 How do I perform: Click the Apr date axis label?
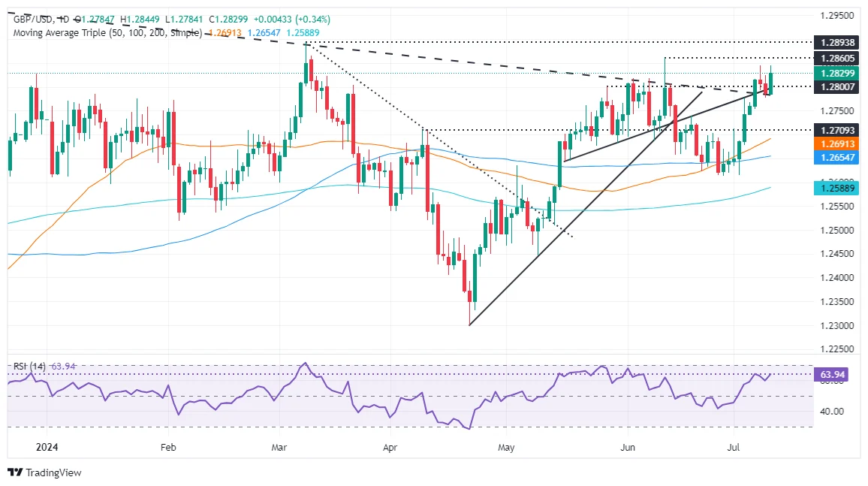(390, 447)
